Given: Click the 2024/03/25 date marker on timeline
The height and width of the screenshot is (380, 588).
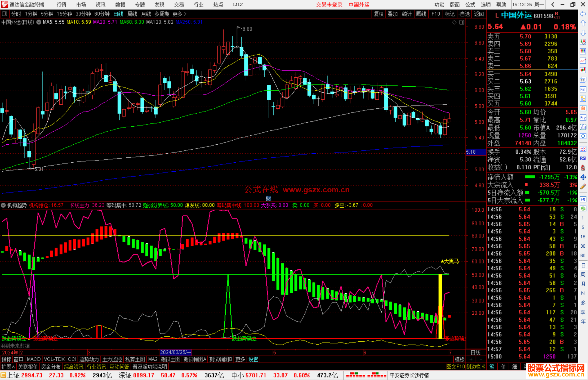Looking at the screenshot, I should 176,352.
